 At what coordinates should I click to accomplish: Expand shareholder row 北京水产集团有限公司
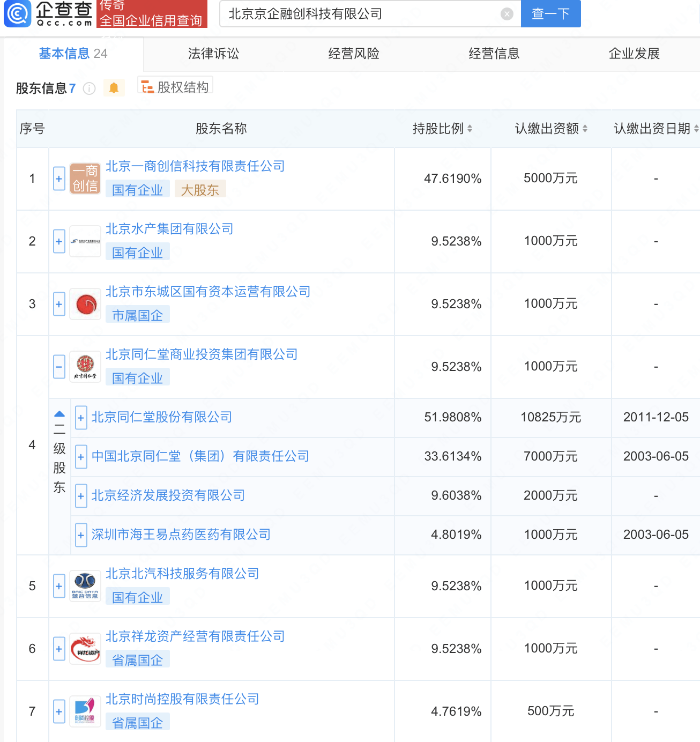pyautogui.click(x=59, y=241)
